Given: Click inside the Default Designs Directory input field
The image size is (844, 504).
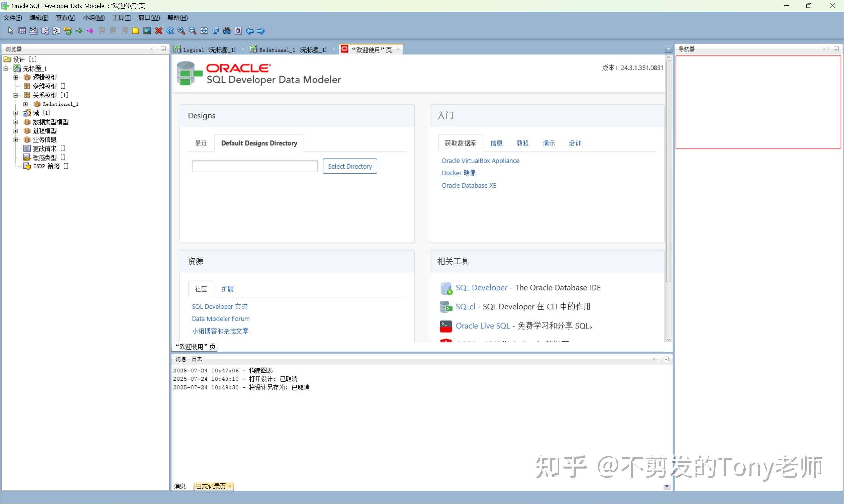Looking at the screenshot, I should coord(254,166).
